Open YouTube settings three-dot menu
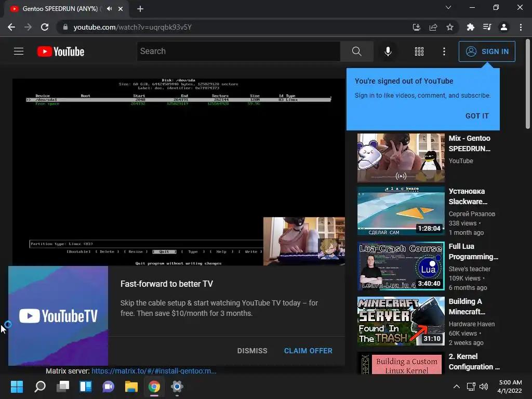 [x=444, y=51]
